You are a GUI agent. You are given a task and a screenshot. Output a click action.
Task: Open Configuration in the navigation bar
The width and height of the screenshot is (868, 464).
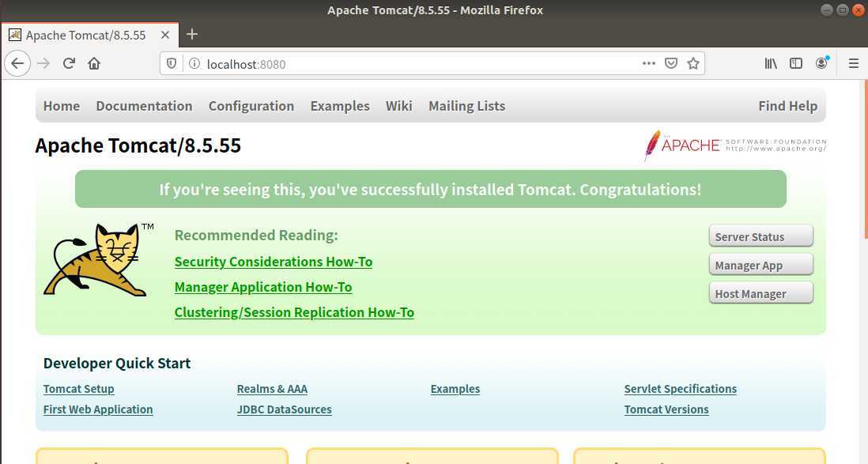tap(251, 106)
